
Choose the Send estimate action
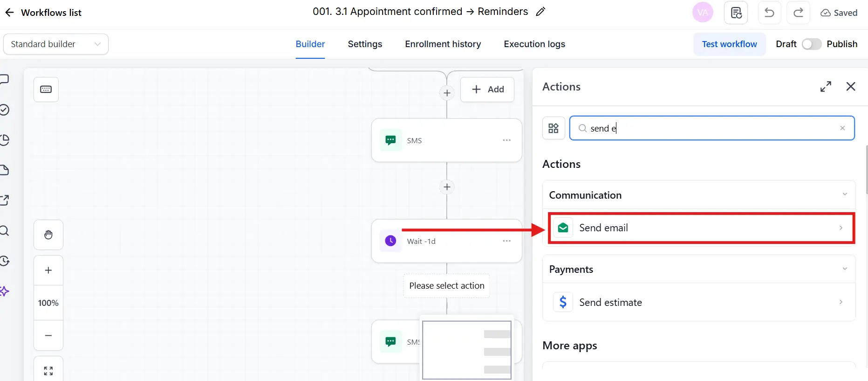click(699, 302)
